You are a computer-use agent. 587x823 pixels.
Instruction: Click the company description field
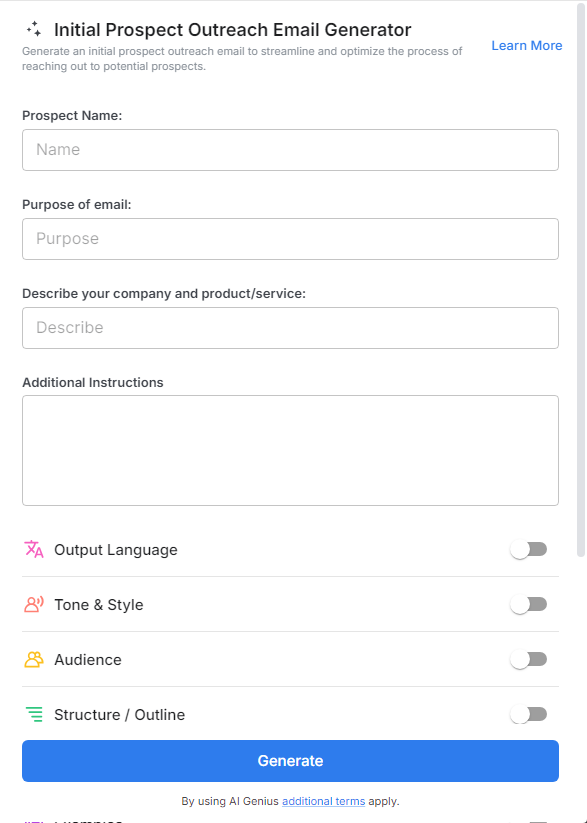(x=290, y=327)
